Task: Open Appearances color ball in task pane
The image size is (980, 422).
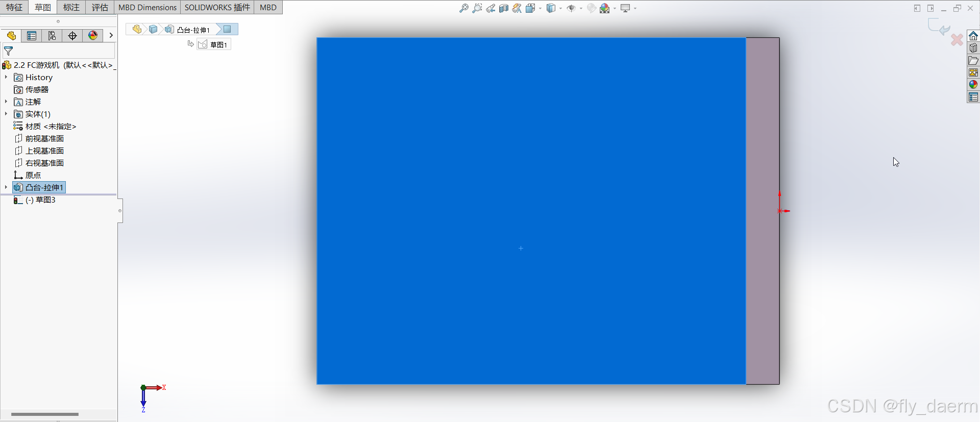Action: point(973,85)
